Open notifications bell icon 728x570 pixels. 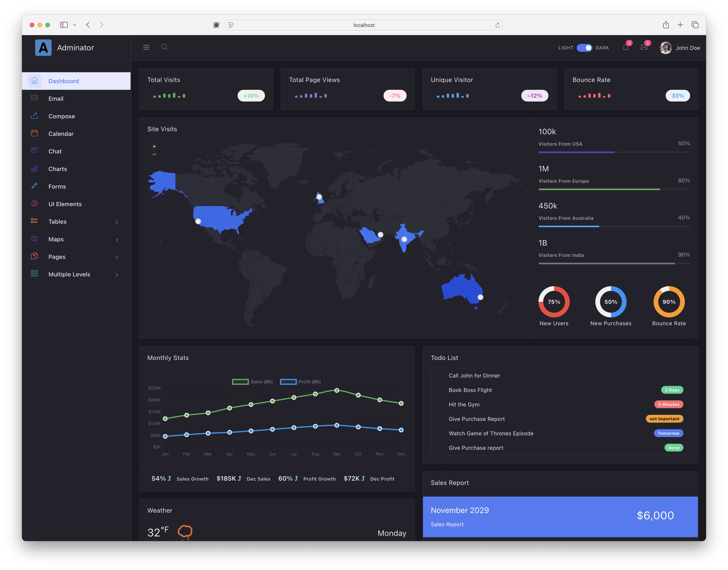[625, 47]
